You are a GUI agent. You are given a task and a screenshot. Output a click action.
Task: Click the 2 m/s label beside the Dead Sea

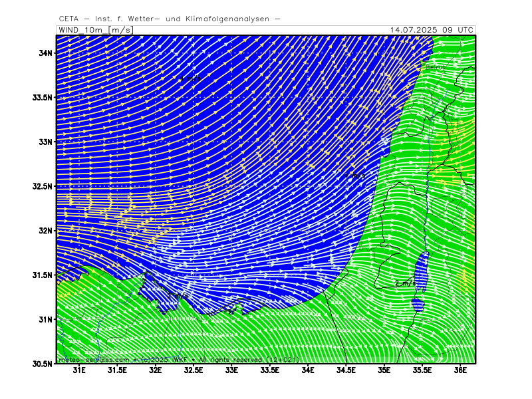click(406, 283)
